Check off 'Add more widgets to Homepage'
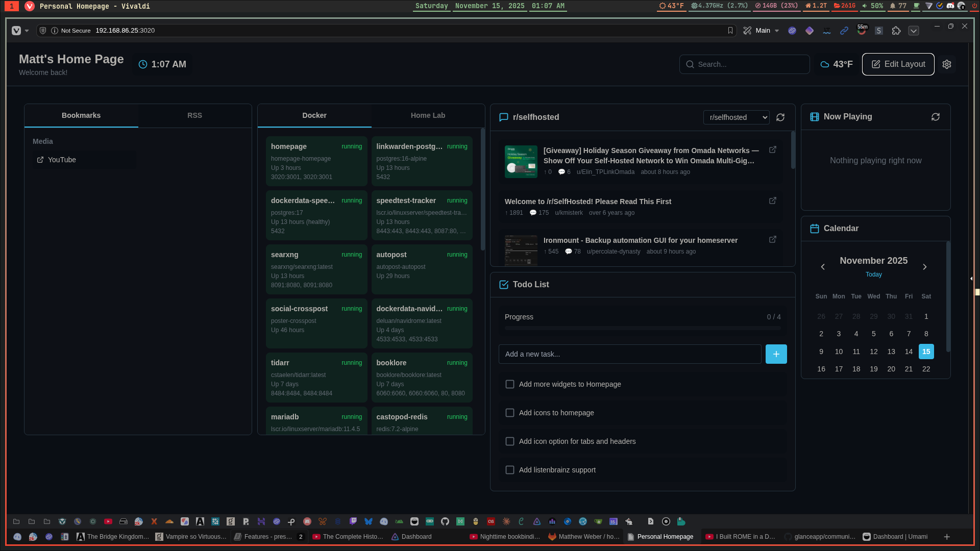This screenshot has height=551, width=980. click(510, 384)
